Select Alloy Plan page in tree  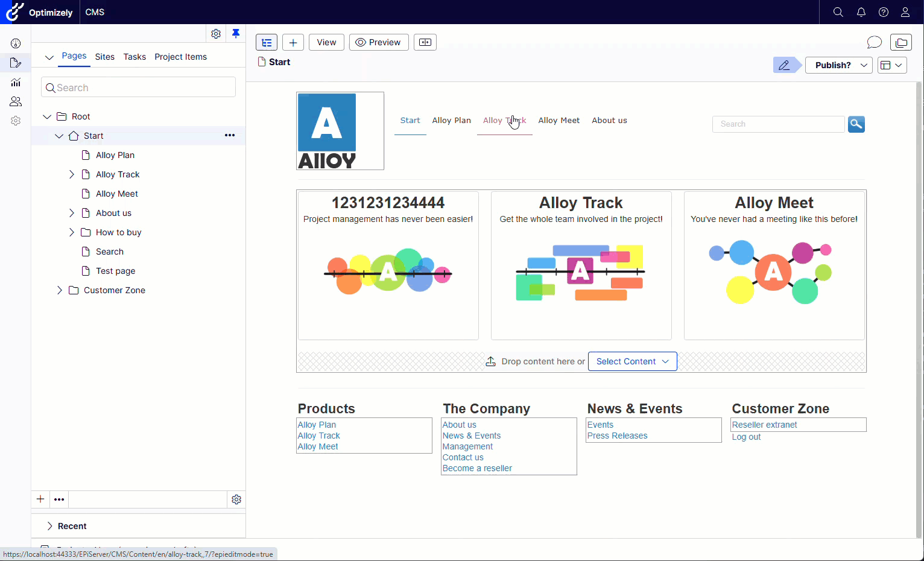pos(115,155)
